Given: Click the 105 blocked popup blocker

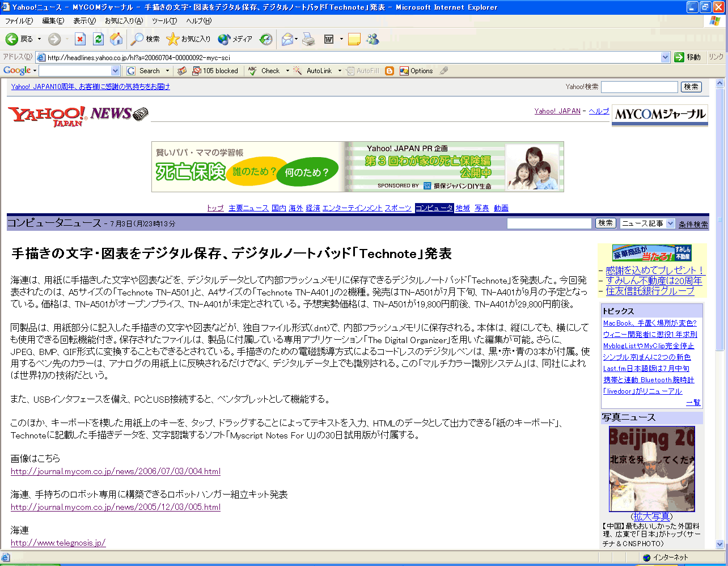Looking at the screenshot, I should pos(215,71).
